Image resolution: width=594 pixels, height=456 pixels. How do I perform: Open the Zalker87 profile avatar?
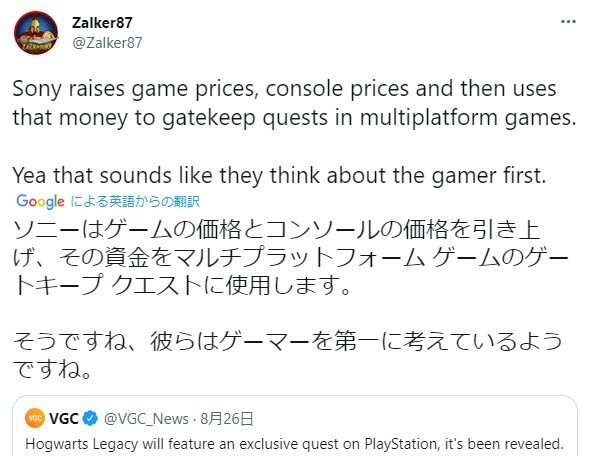[36, 33]
